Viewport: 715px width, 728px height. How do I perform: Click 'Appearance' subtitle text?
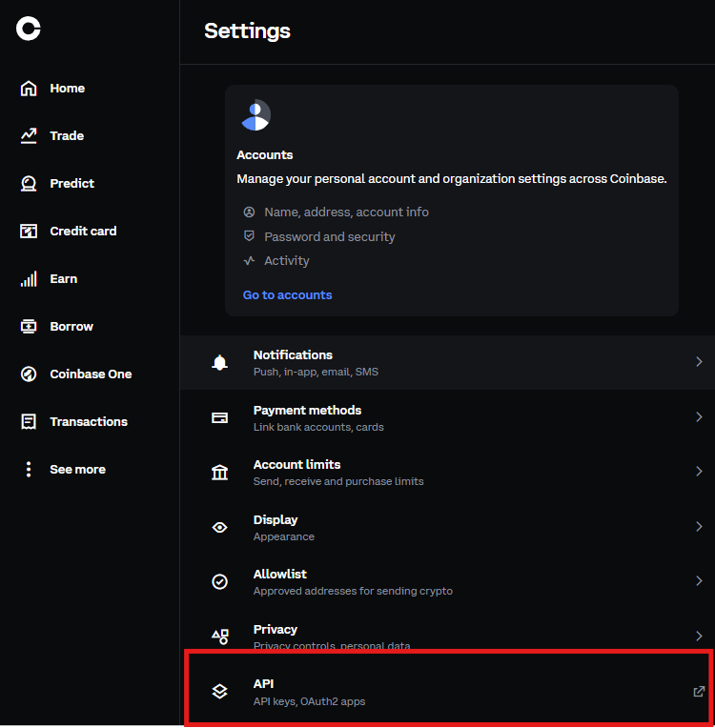click(284, 536)
